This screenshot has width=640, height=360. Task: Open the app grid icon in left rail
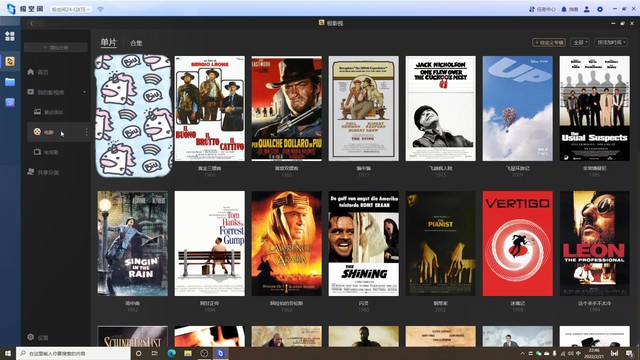coord(10,36)
